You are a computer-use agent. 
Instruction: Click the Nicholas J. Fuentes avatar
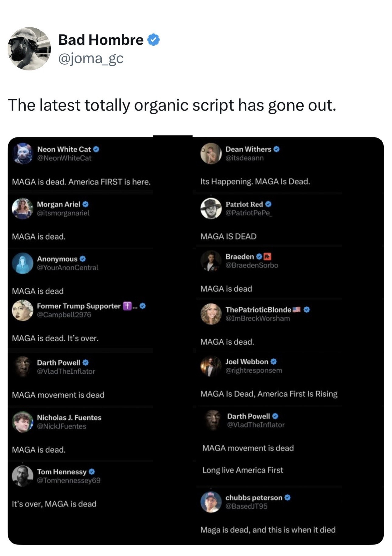[x=23, y=422]
